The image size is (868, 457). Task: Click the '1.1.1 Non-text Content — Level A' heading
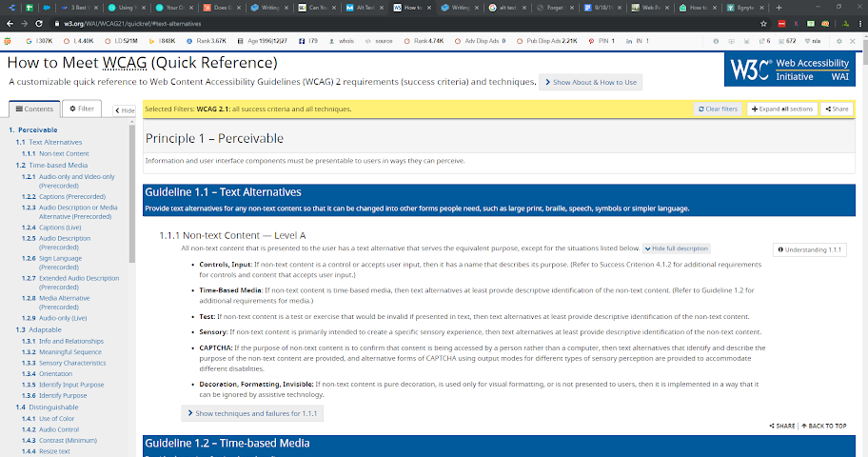click(232, 235)
